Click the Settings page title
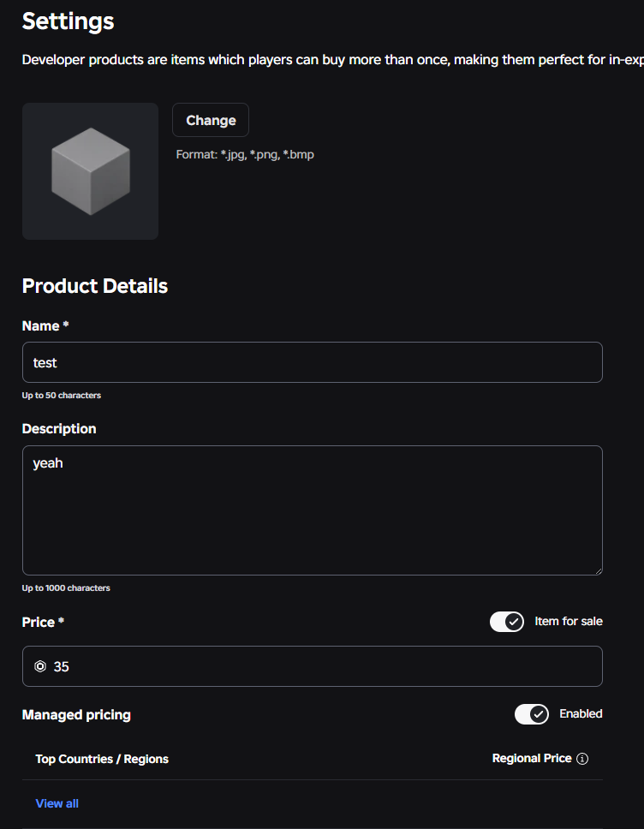644x829 pixels. point(69,21)
